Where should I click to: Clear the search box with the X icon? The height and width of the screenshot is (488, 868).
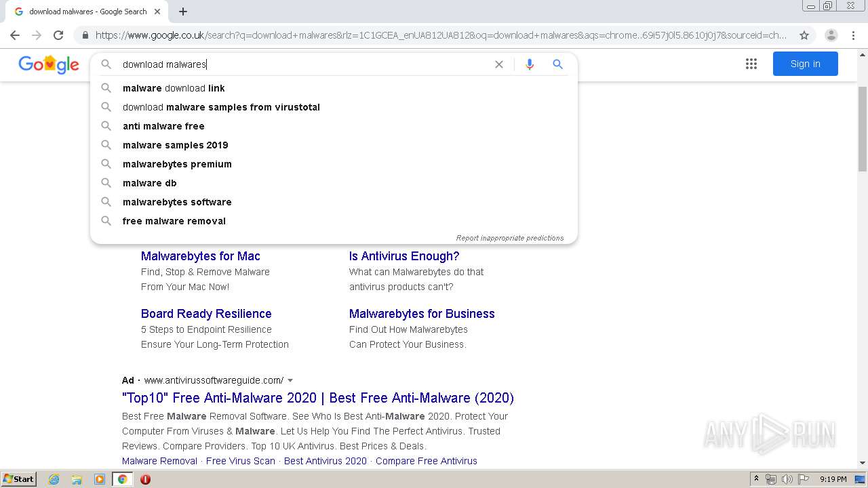[499, 64]
